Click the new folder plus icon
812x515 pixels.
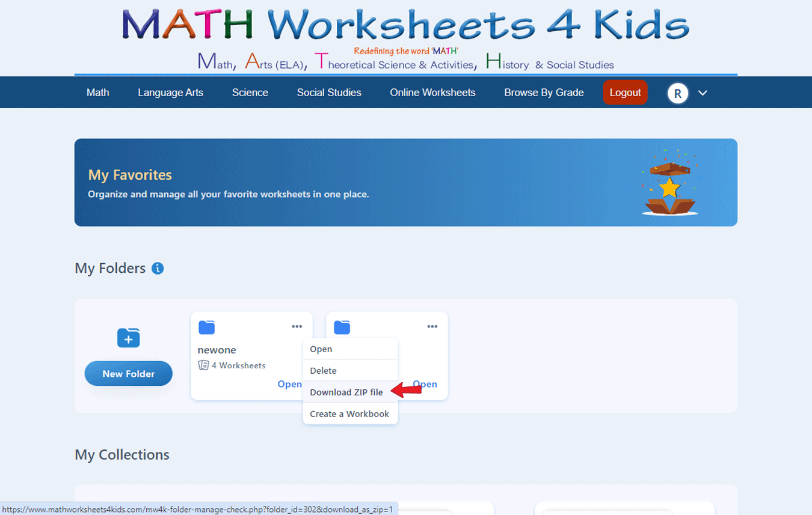(128, 338)
